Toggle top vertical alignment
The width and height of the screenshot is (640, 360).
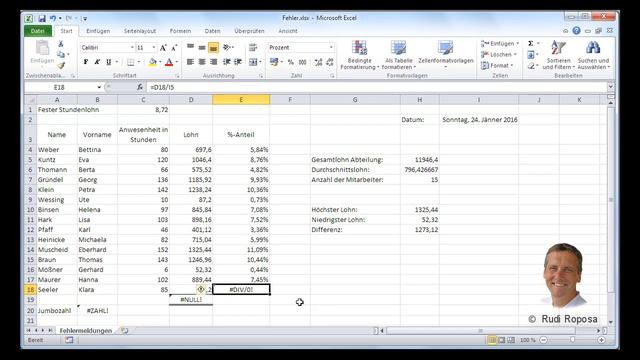click(190, 48)
